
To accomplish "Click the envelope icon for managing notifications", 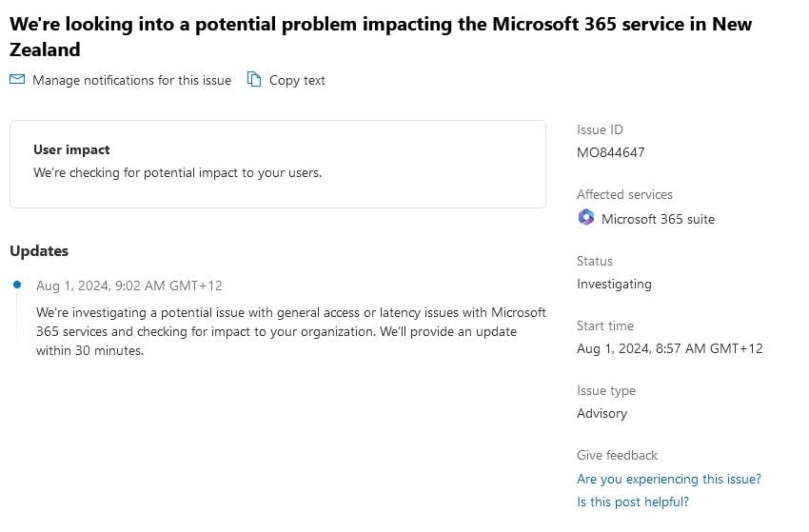I will (x=17, y=80).
